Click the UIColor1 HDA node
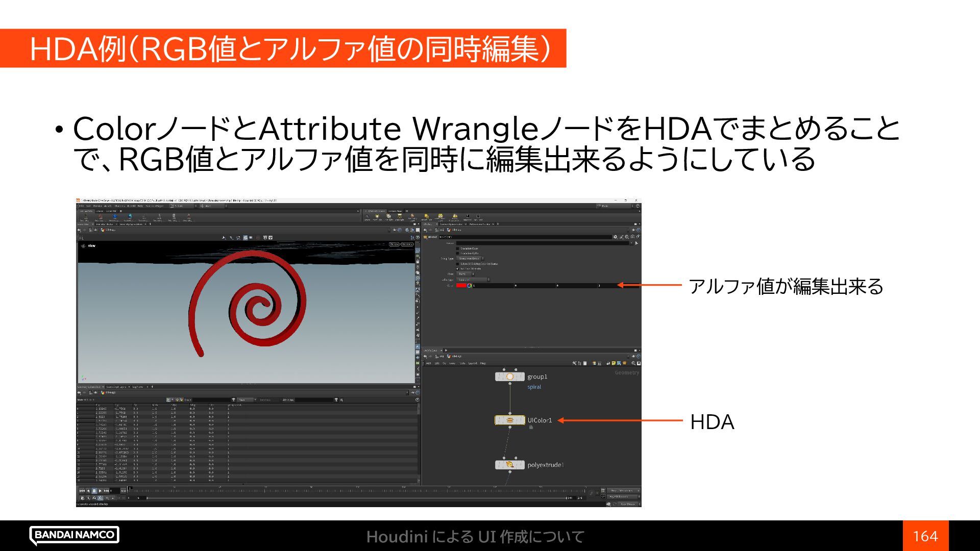 (x=509, y=420)
